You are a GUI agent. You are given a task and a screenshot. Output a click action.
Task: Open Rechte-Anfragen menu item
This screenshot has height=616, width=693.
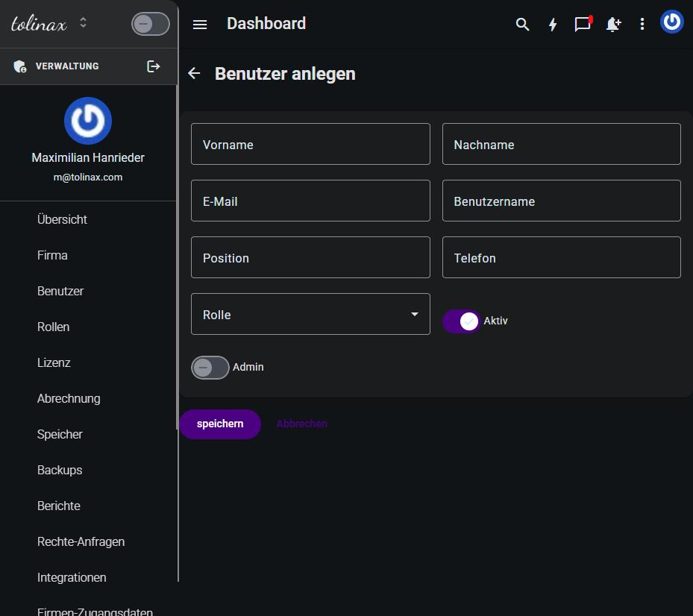click(x=81, y=541)
